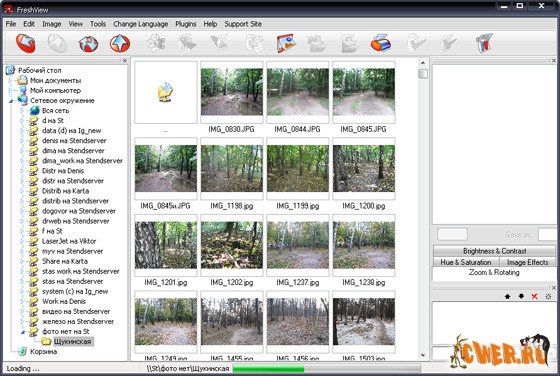Viewport: 560px width, 376px height.
Task: Switch to Brightness & Contrast tab
Action: (494, 251)
